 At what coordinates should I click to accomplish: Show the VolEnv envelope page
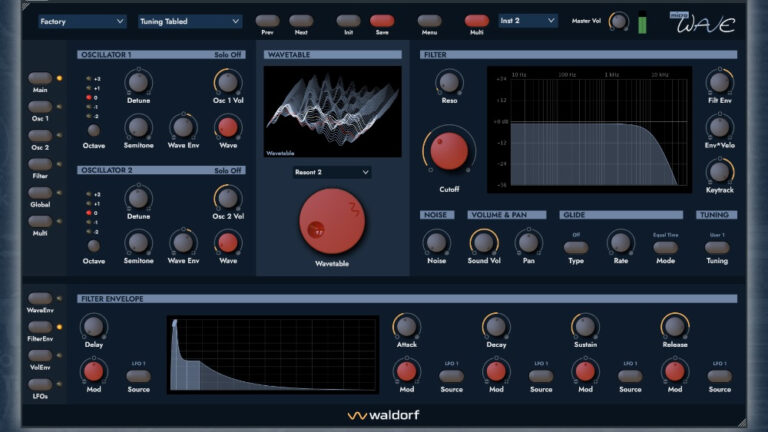tap(40, 356)
